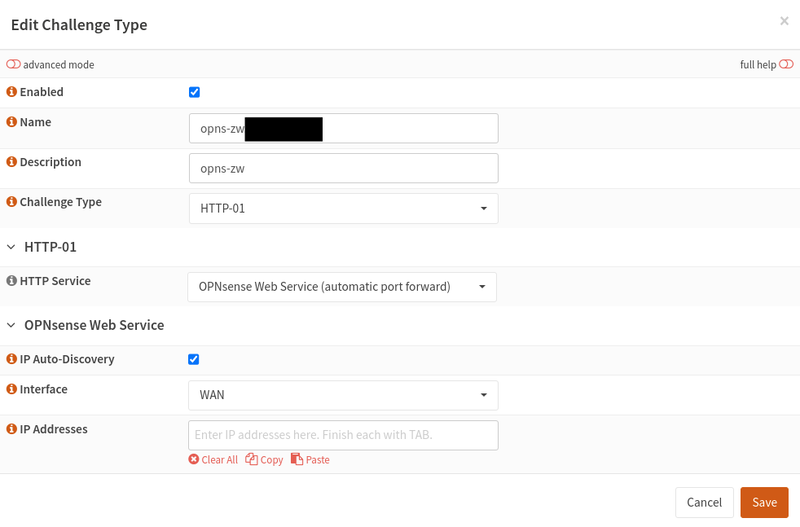Click info icon beside Interface label
The height and width of the screenshot is (527, 800).
(x=12, y=389)
